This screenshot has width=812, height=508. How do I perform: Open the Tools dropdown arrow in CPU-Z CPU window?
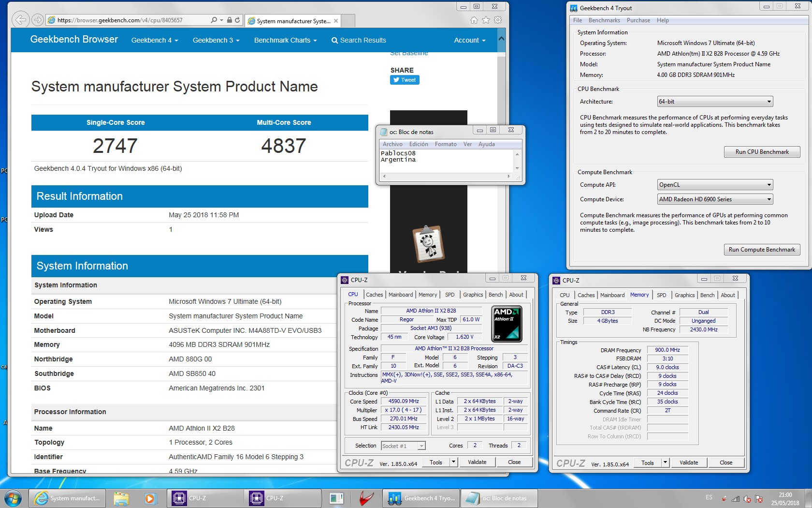(x=453, y=462)
